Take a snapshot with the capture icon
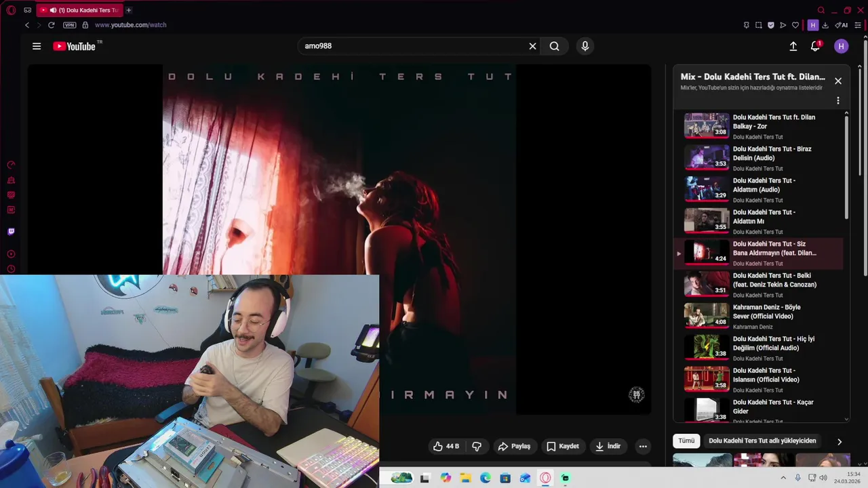868x488 pixels. click(759, 25)
